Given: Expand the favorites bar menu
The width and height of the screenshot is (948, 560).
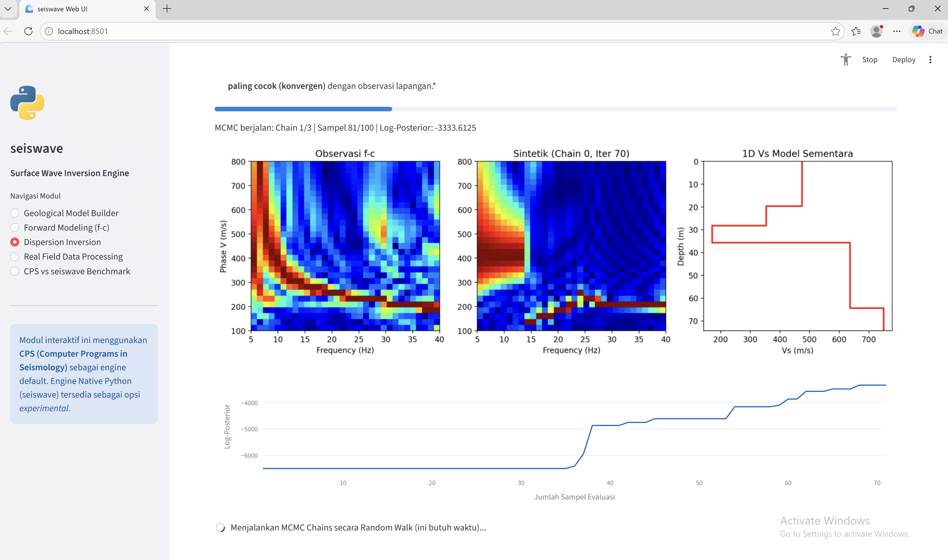Looking at the screenshot, I should tap(856, 31).
